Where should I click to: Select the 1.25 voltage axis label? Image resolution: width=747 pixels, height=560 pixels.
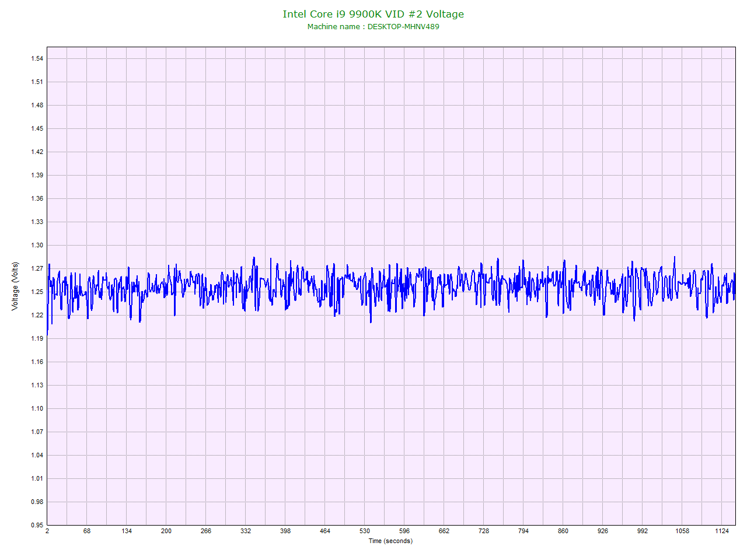37,292
